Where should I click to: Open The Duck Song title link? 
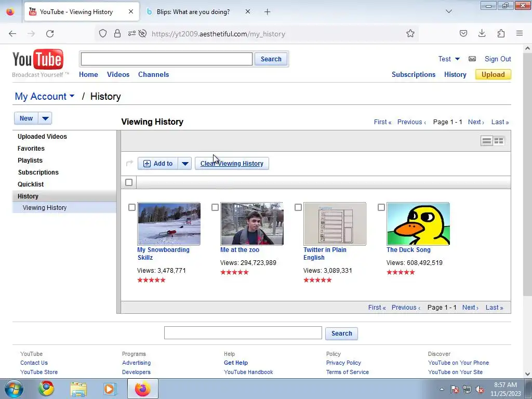tap(408, 250)
